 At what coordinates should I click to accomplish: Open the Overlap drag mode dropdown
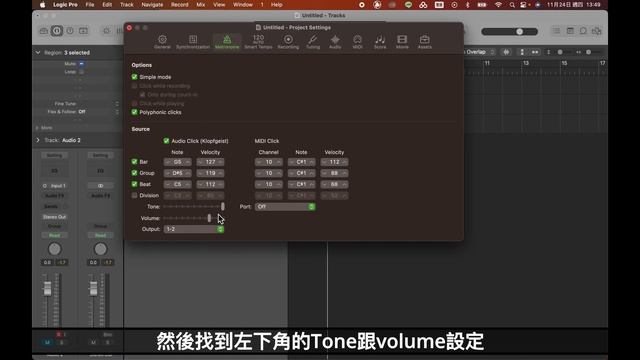(x=479, y=52)
